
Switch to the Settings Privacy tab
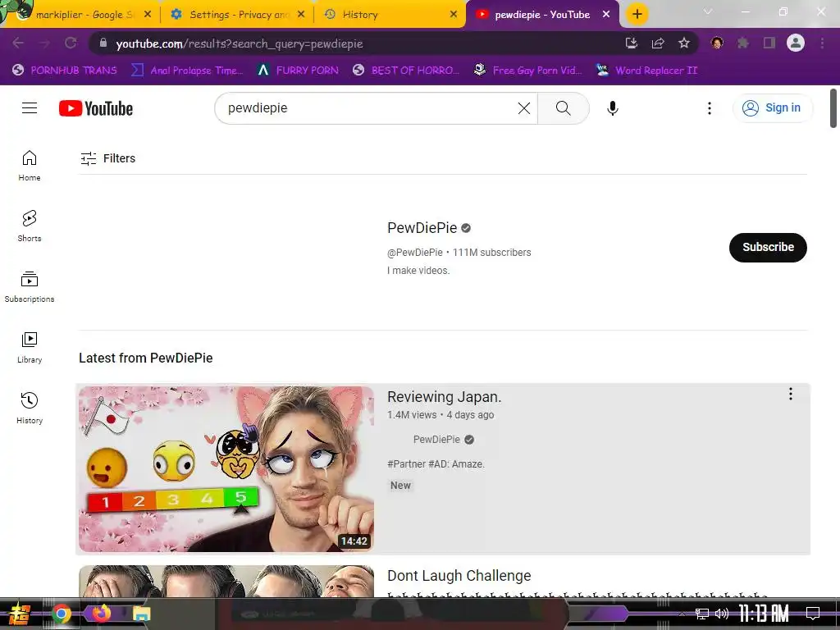tap(238, 15)
